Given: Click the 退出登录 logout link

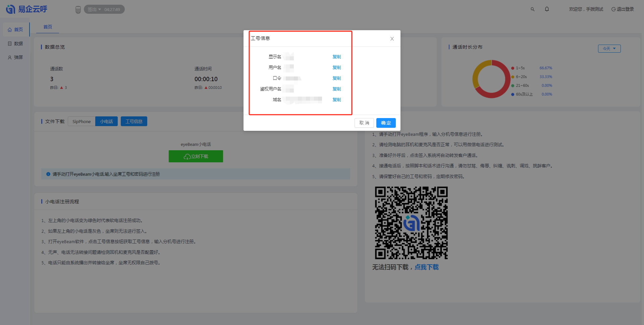Looking at the screenshot, I should pyautogui.click(x=623, y=9).
